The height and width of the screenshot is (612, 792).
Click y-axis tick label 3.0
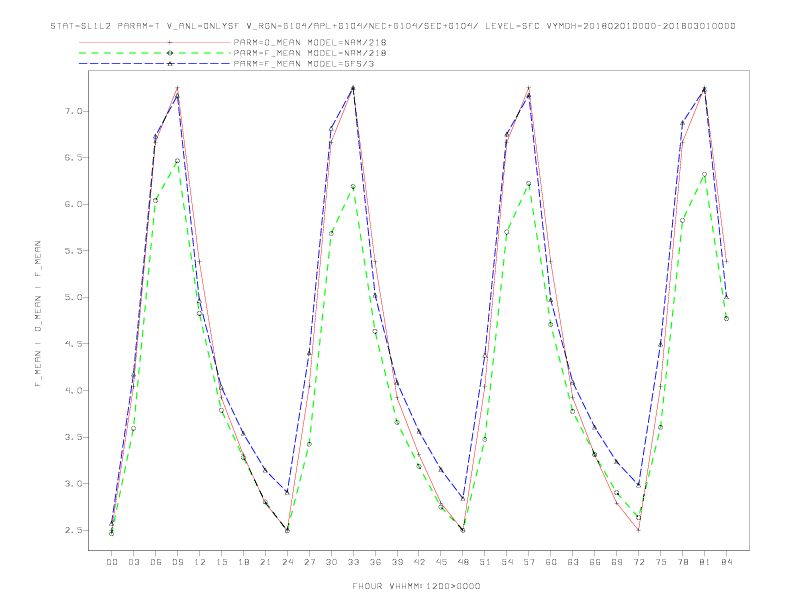click(x=74, y=484)
